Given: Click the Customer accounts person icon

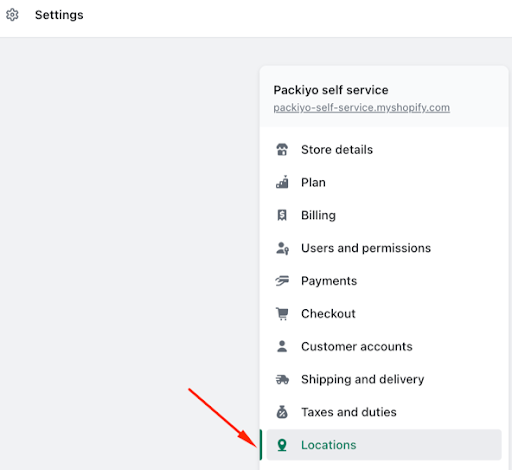Looking at the screenshot, I should click(x=282, y=346).
